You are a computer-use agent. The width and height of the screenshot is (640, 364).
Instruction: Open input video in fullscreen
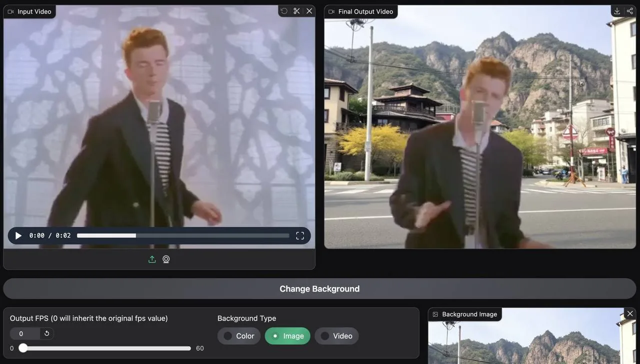pyautogui.click(x=300, y=236)
